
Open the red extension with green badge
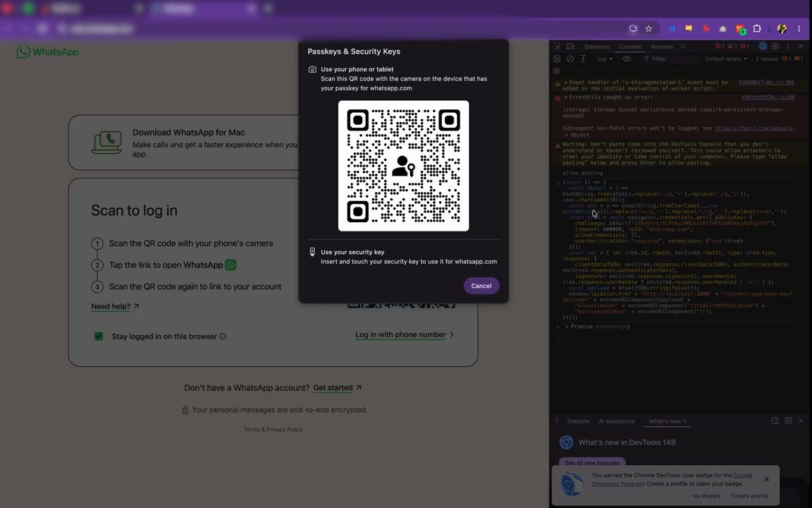tap(741, 30)
